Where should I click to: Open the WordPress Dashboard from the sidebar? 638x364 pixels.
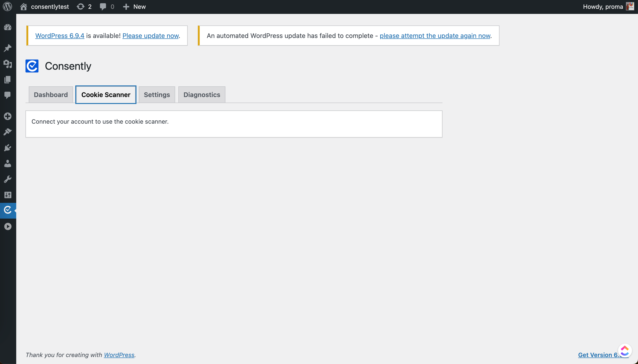point(8,28)
